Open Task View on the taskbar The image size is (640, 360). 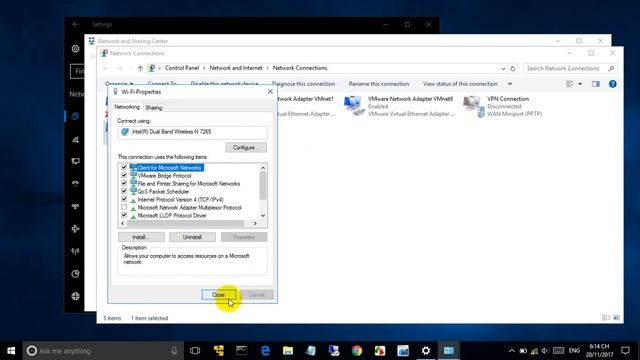(x=195, y=351)
